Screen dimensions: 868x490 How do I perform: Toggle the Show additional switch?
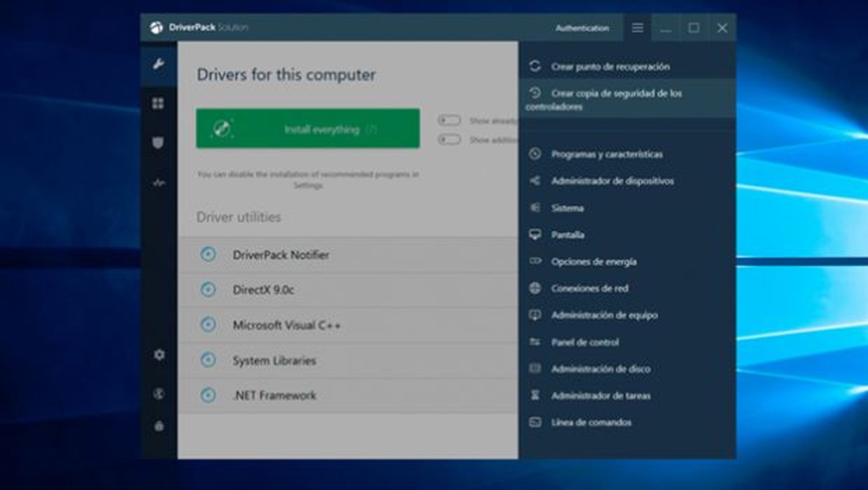449,139
